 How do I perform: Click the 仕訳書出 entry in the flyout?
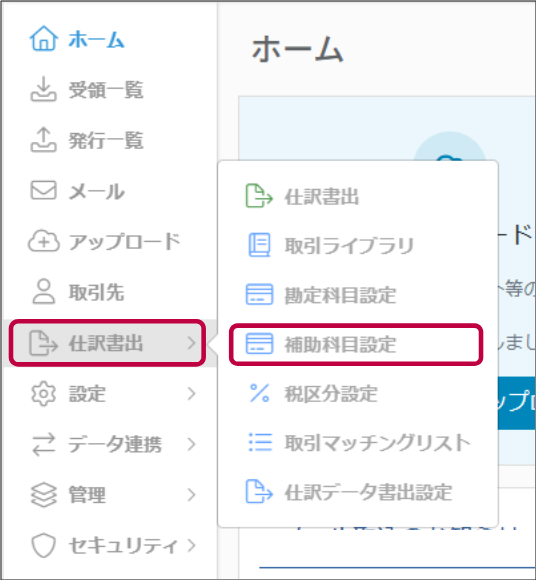357,196
